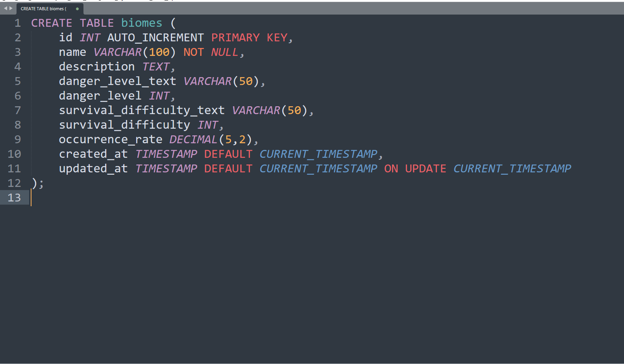Image resolution: width=624 pixels, height=364 pixels.
Task: Click the NOT keyword on line 3
Action: point(194,52)
